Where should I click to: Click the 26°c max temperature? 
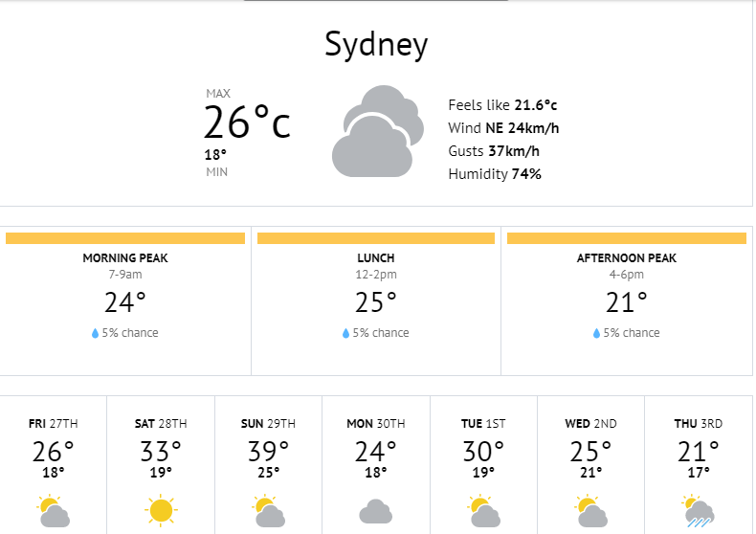point(247,122)
